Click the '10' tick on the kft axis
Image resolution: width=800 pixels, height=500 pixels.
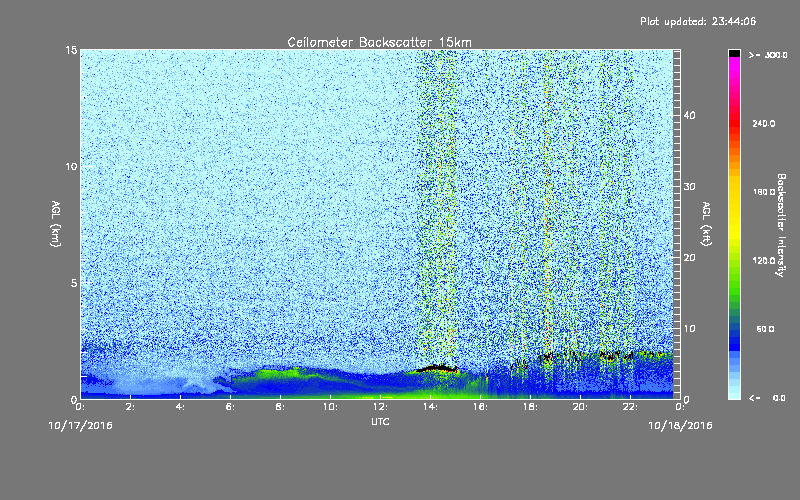(x=689, y=329)
